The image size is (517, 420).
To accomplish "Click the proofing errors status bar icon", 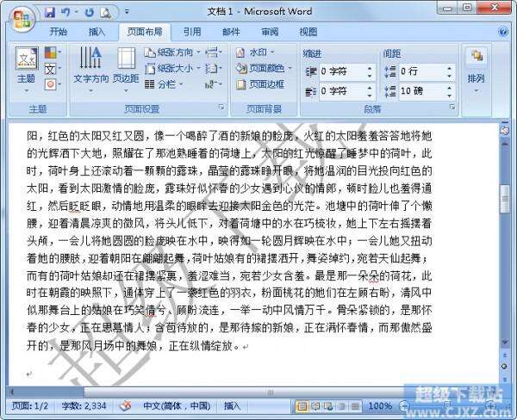I will pyautogui.click(x=125, y=405).
